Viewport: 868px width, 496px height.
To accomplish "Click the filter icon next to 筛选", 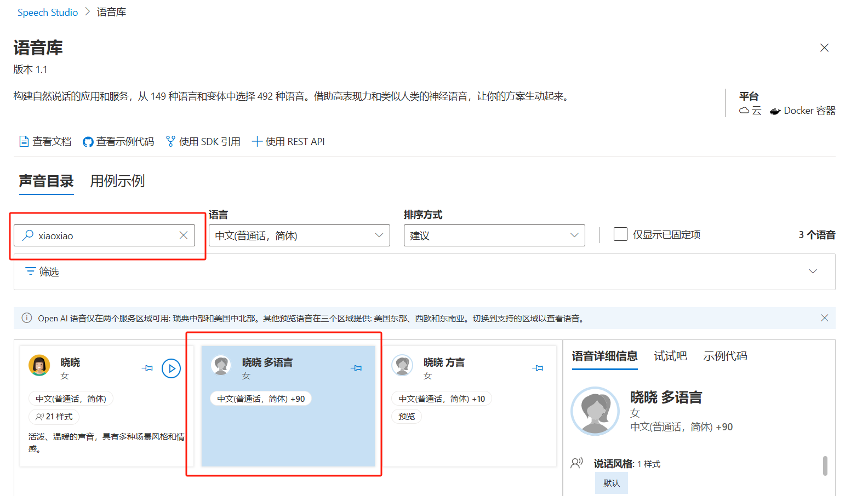I will 30,271.
